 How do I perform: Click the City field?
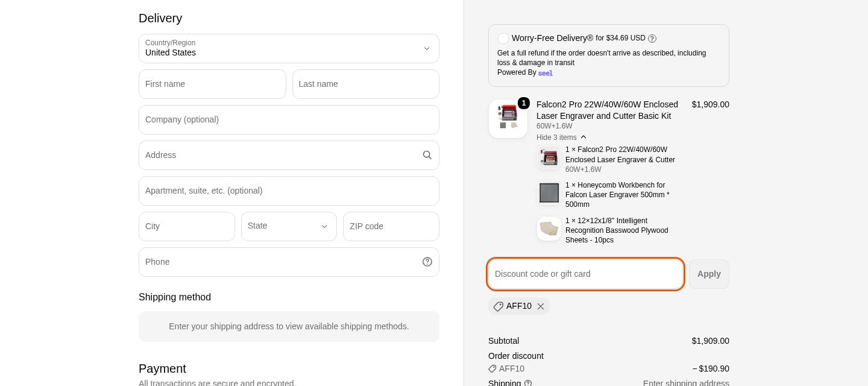[x=187, y=226]
